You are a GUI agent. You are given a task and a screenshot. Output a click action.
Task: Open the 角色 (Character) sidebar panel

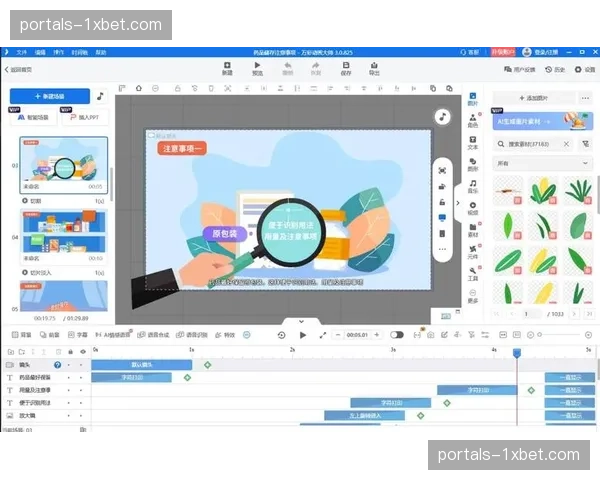tap(472, 122)
